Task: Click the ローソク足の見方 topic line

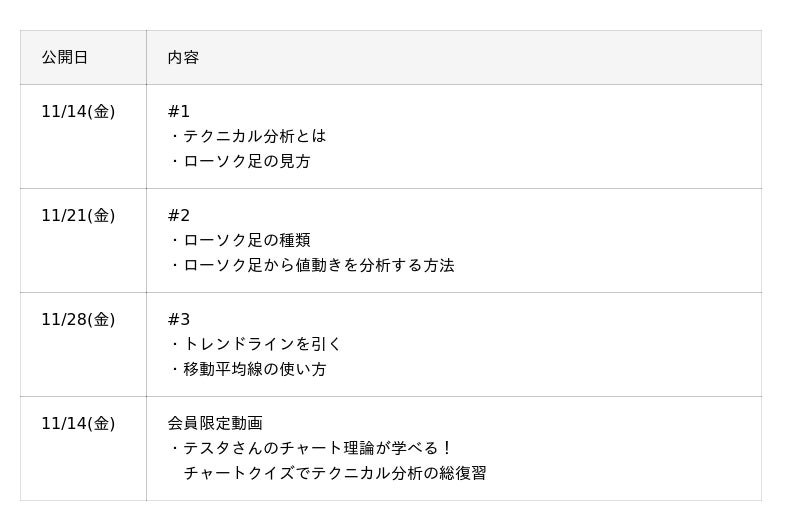Action: click(x=246, y=161)
